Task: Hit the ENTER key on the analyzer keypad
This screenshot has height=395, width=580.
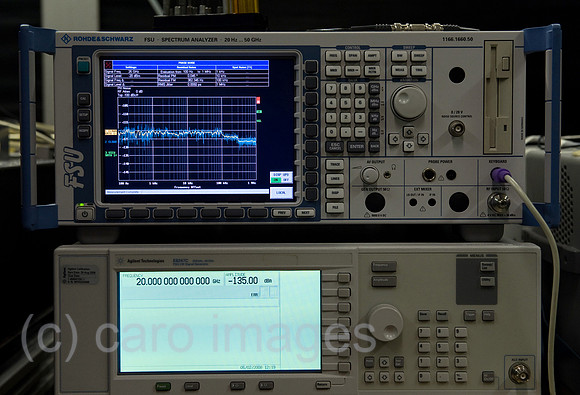Action: [x=357, y=147]
